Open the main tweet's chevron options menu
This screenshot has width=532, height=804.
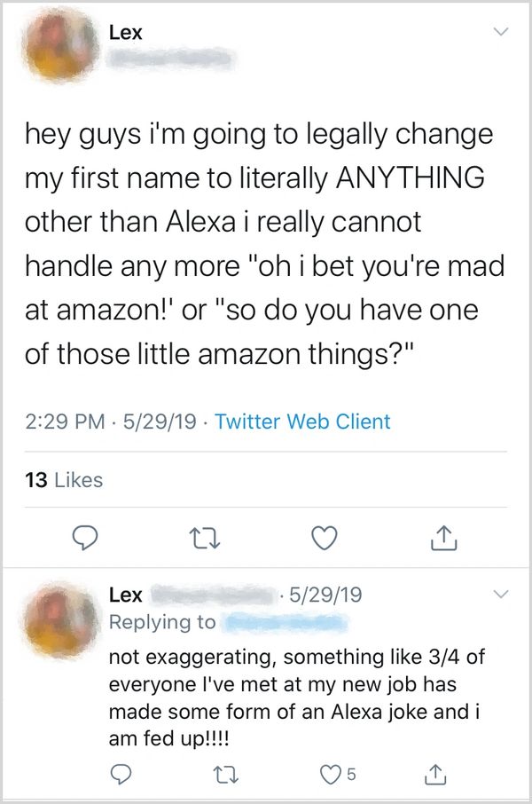tap(501, 32)
